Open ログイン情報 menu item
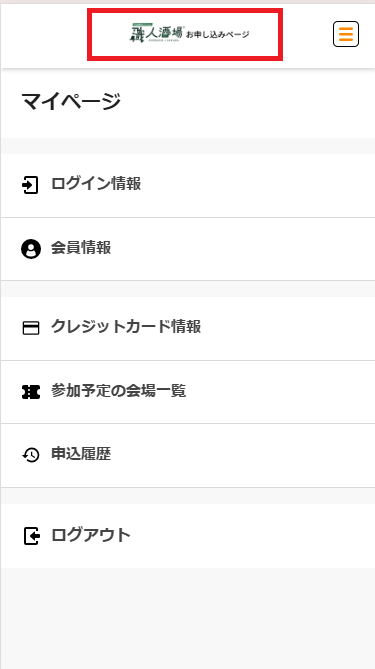The image size is (375, 669). 188,186
